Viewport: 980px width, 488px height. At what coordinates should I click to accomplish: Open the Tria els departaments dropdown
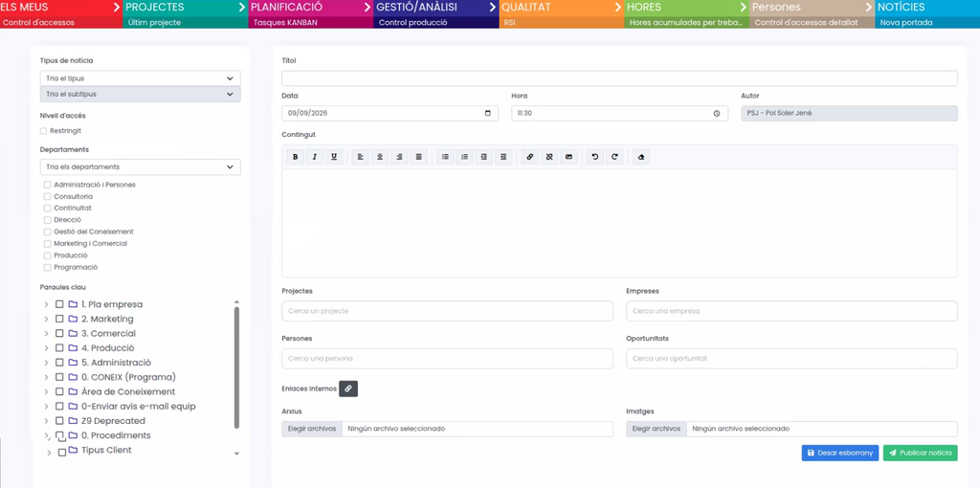point(140,166)
